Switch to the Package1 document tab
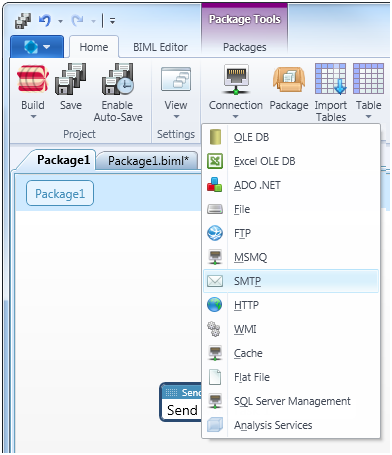 pos(63,160)
